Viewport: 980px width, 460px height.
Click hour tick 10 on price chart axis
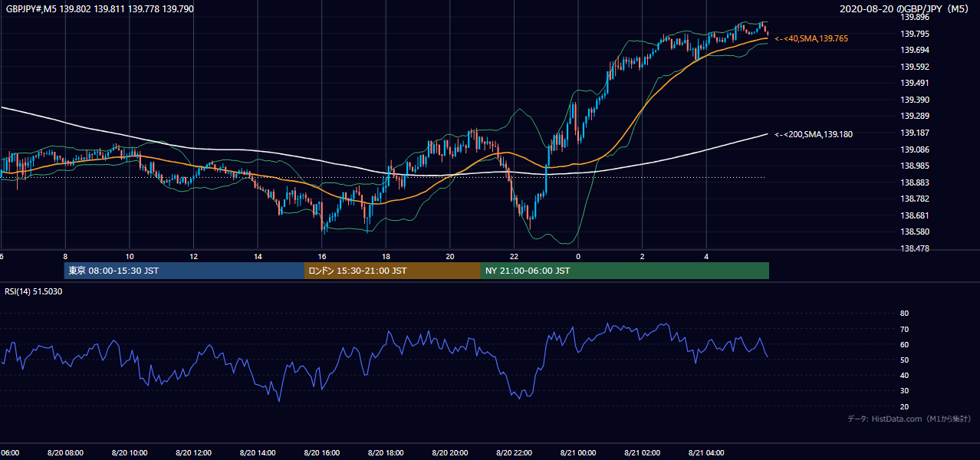coord(130,257)
